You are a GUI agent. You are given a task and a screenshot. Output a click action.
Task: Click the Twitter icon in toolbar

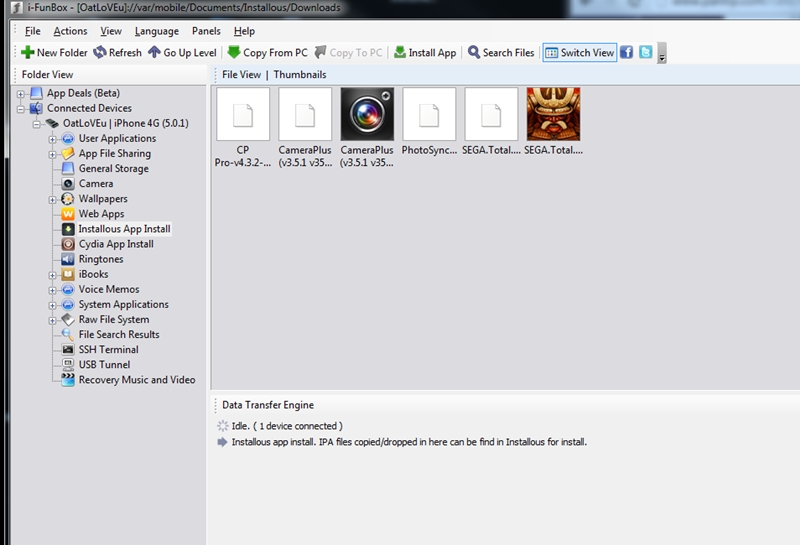(645, 53)
